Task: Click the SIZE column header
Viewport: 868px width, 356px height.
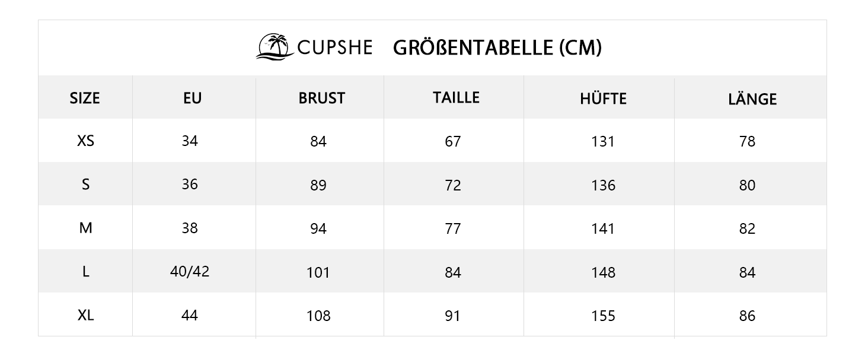Action: 85,98
